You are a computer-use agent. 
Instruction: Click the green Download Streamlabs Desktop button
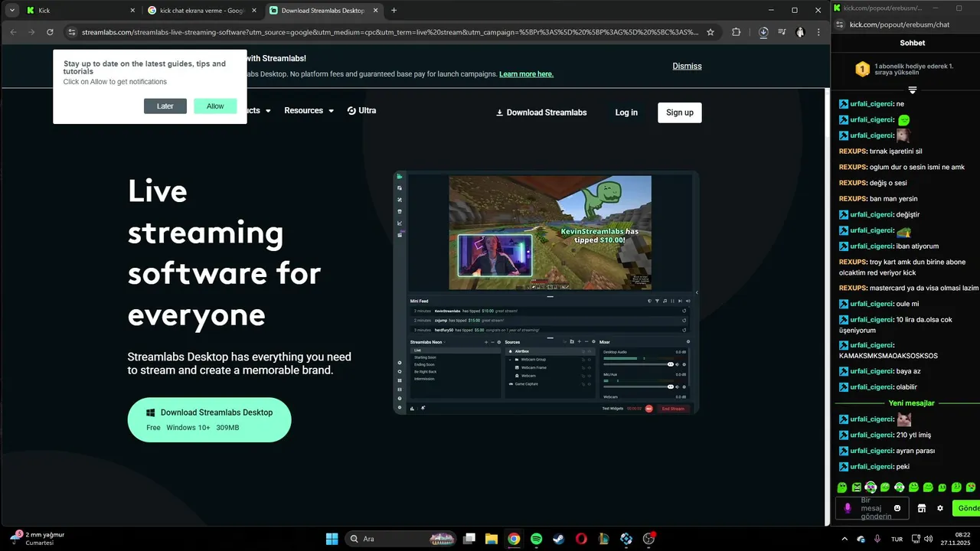(210, 419)
